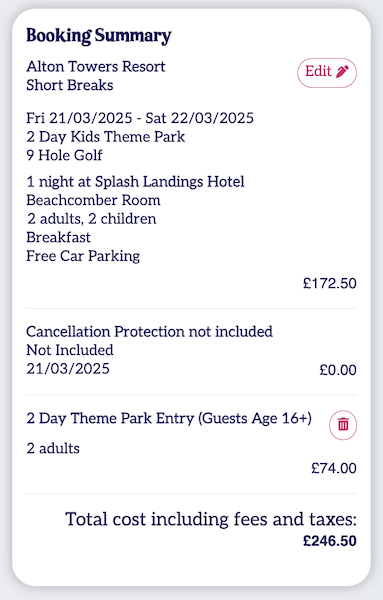Click the £246.50 total cost
This screenshot has width=383, height=600.
330,541
